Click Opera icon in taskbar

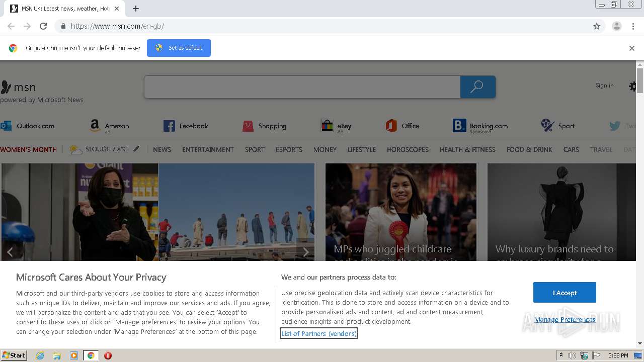point(108,355)
